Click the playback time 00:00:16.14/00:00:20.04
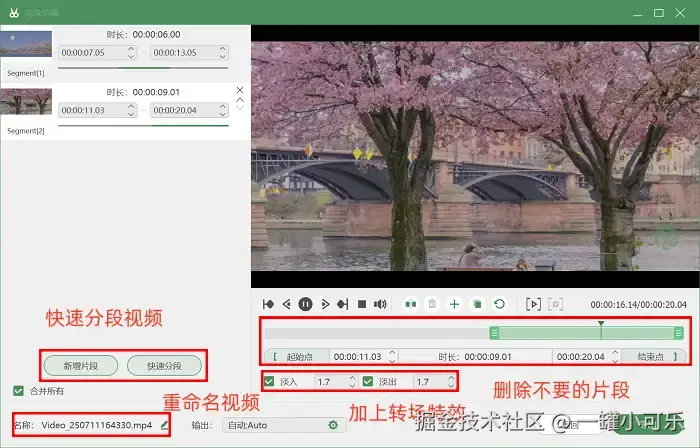 pos(638,305)
